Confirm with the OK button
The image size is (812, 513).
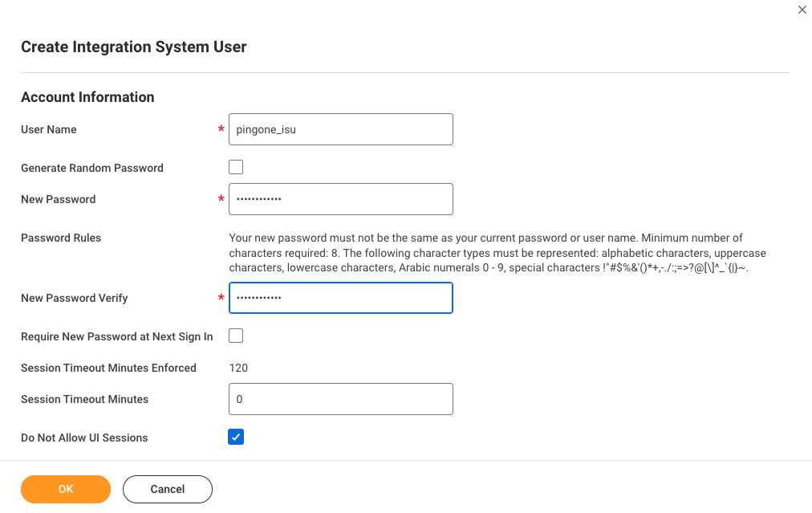(66, 489)
